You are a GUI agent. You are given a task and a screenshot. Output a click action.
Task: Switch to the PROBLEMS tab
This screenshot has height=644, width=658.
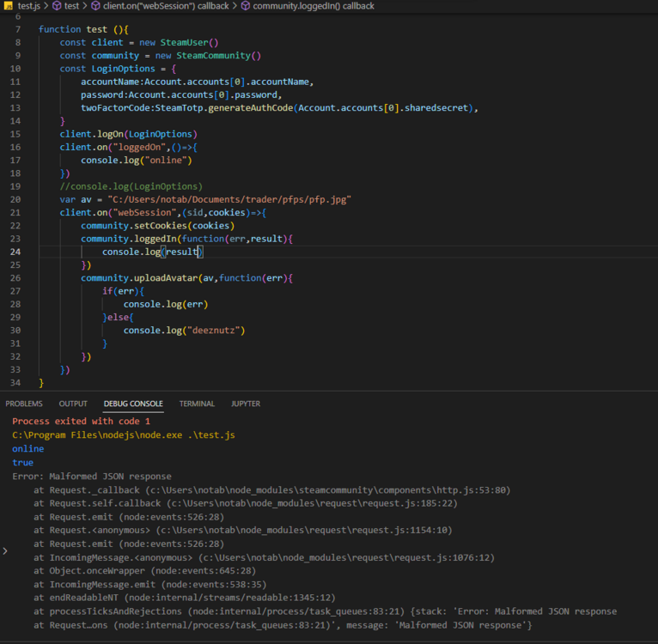[24, 404]
